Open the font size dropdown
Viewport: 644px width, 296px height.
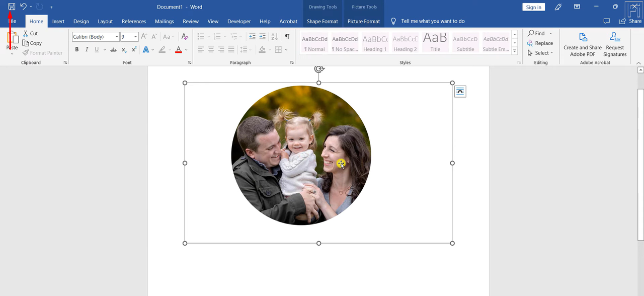pyautogui.click(x=136, y=37)
